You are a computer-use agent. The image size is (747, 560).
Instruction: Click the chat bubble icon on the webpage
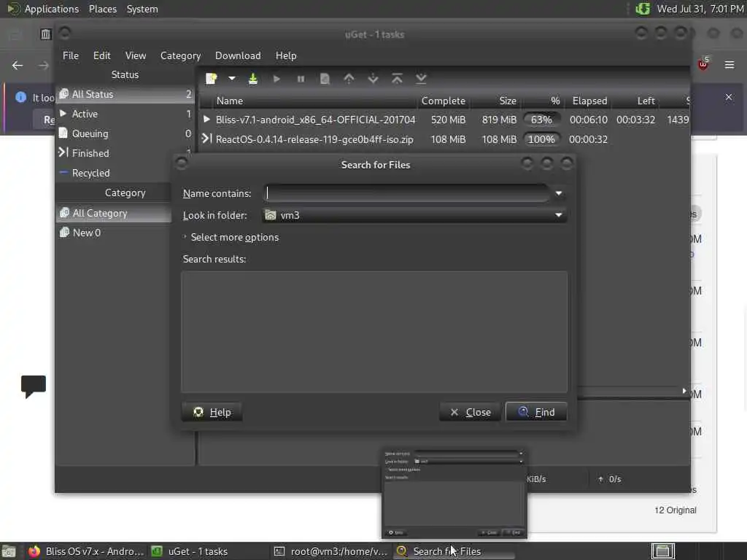34,386
